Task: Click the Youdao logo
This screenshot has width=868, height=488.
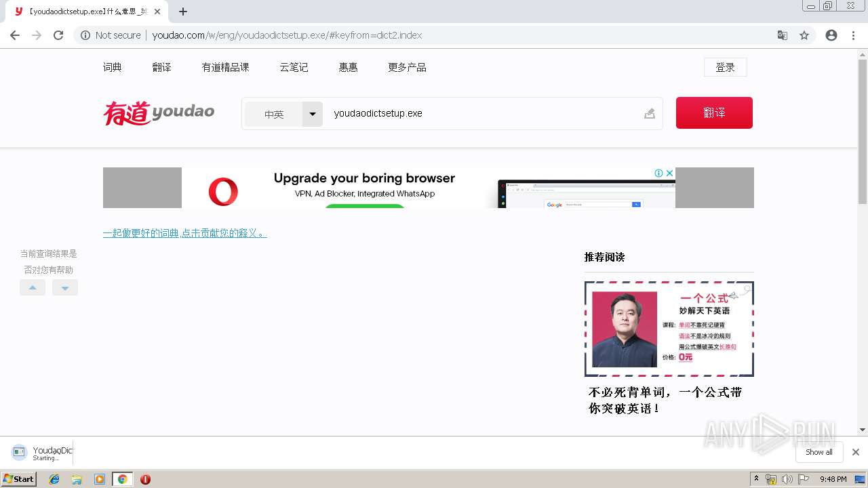Action: click(x=159, y=113)
